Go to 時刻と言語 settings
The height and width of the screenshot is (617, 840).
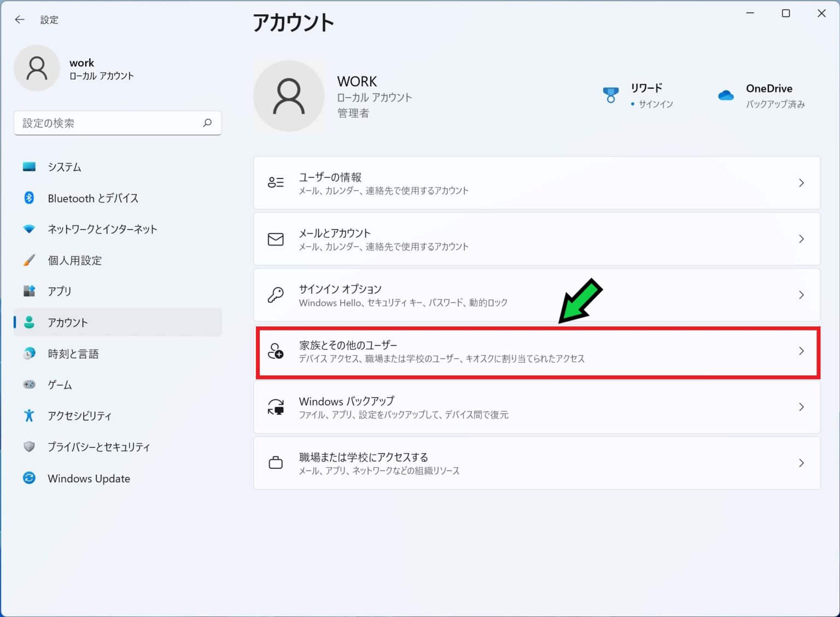tap(73, 354)
